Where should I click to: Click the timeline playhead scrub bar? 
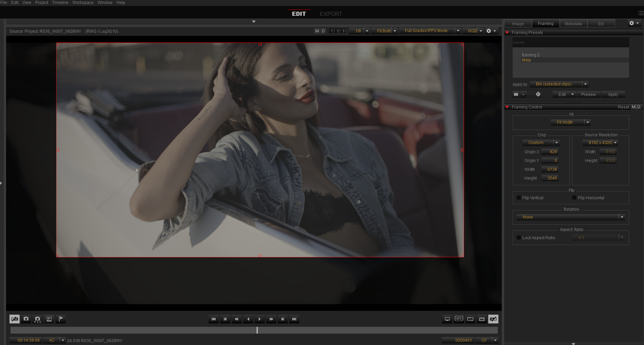pos(254,330)
